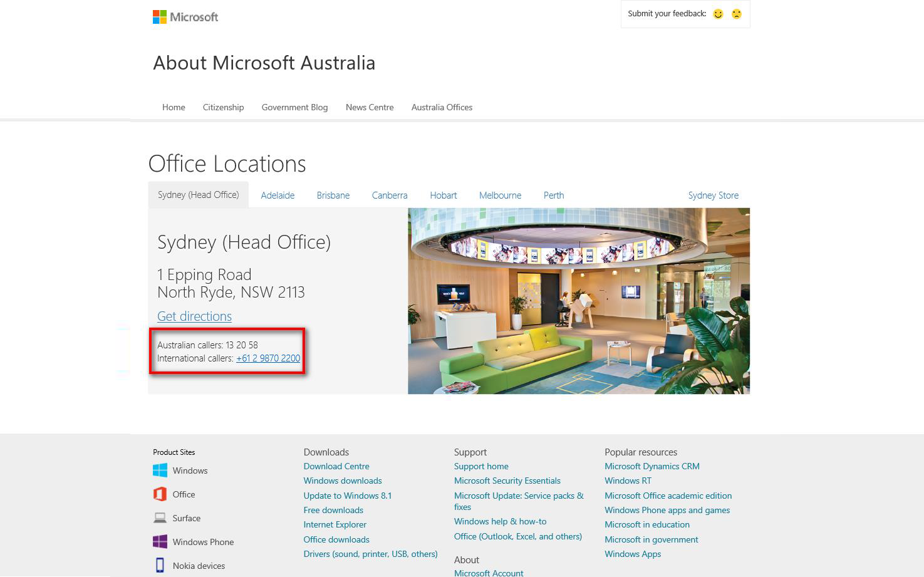Open the Windows Apps link
This screenshot has width=924, height=577.
click(633, 554)
